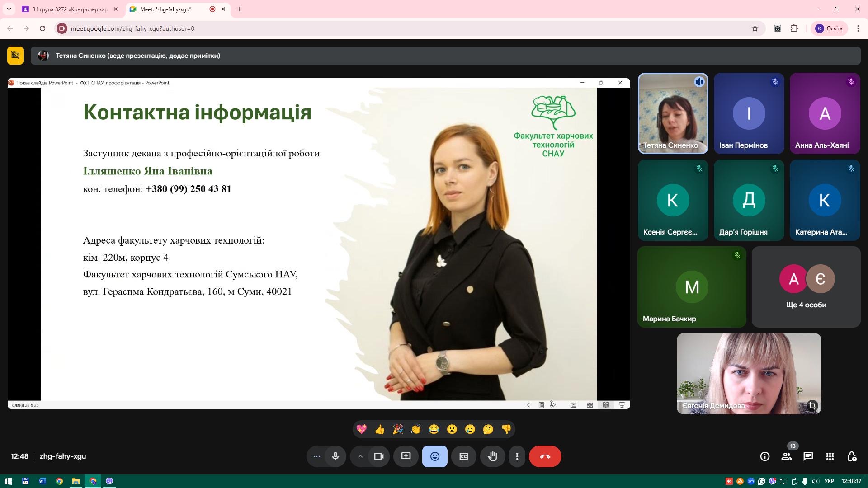Hide the emoji reactions bar
This screenshot has width=868, height=488.
click(434, 456)
